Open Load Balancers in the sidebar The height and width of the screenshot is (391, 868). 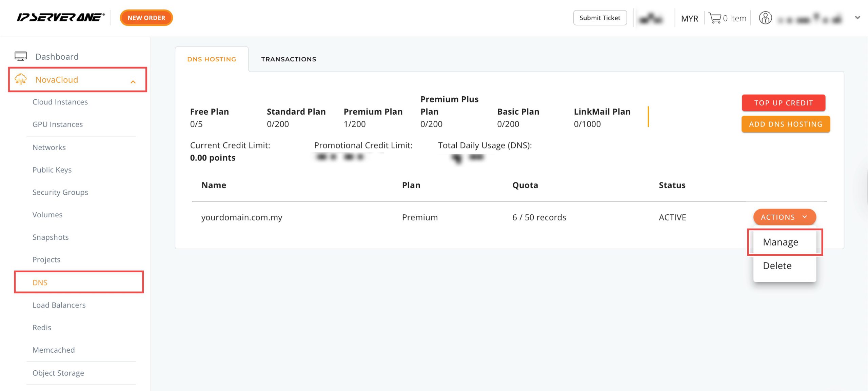pos(59,305)
